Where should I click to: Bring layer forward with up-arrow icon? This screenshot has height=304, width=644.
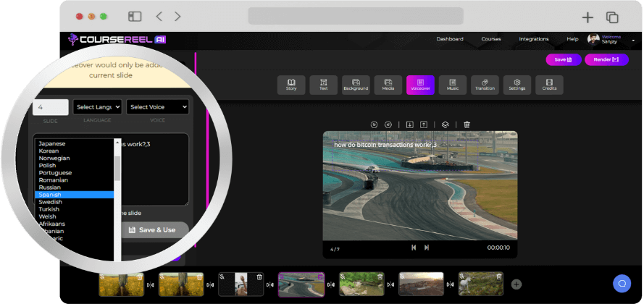coord(424,124)
